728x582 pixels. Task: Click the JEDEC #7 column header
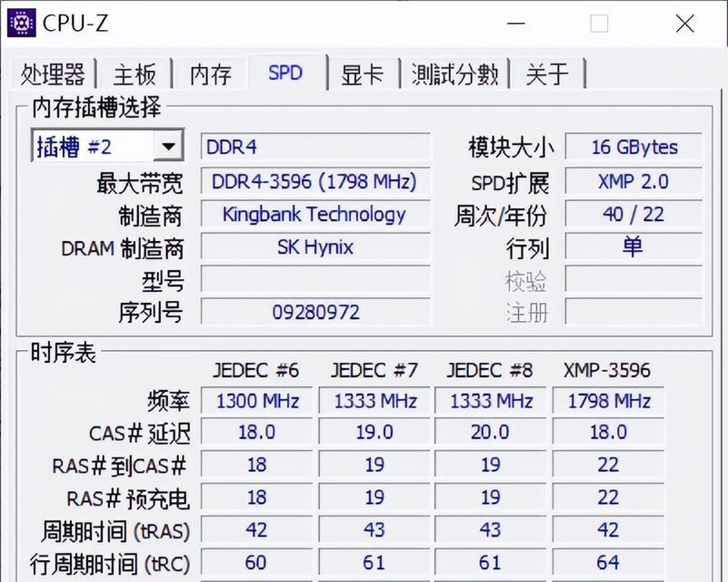(x=374, y=370)
